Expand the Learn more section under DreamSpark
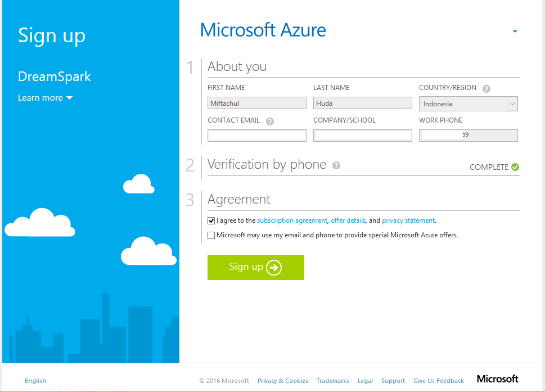 click(45, 98)
